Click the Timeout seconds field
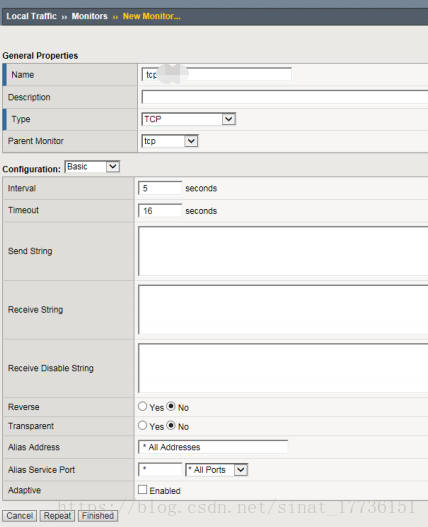Screen dimensions: 428x527 [160, 211]
